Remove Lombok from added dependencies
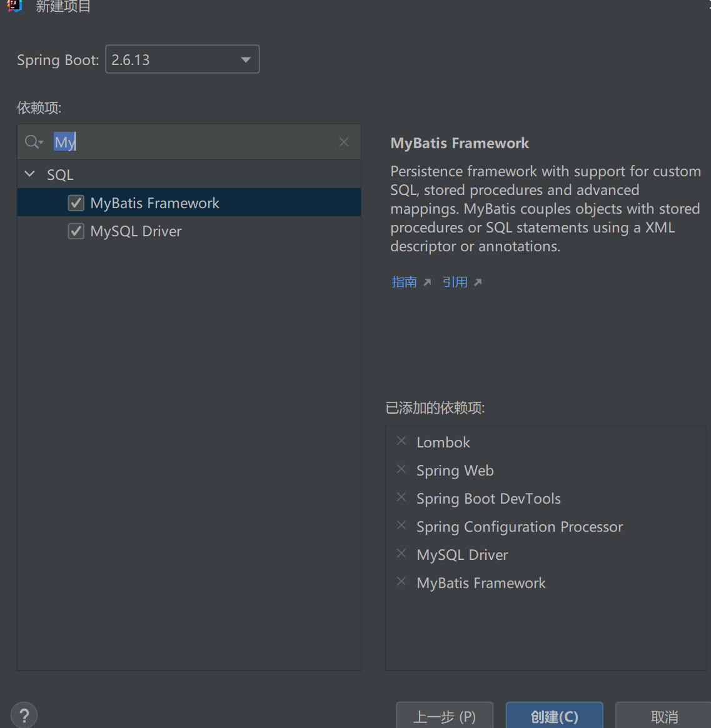The height and width of the screenshot is (728, 711). 401,441
